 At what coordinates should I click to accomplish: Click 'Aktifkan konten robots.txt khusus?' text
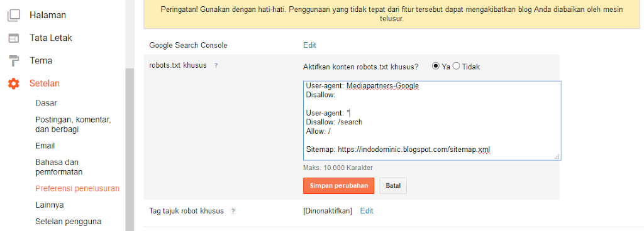tap(360, 67)
